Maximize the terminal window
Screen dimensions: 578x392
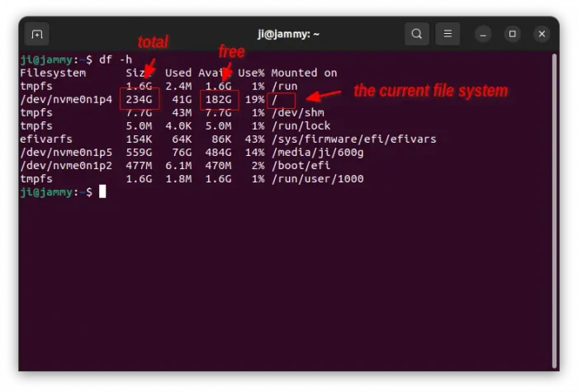pos(513,34)
